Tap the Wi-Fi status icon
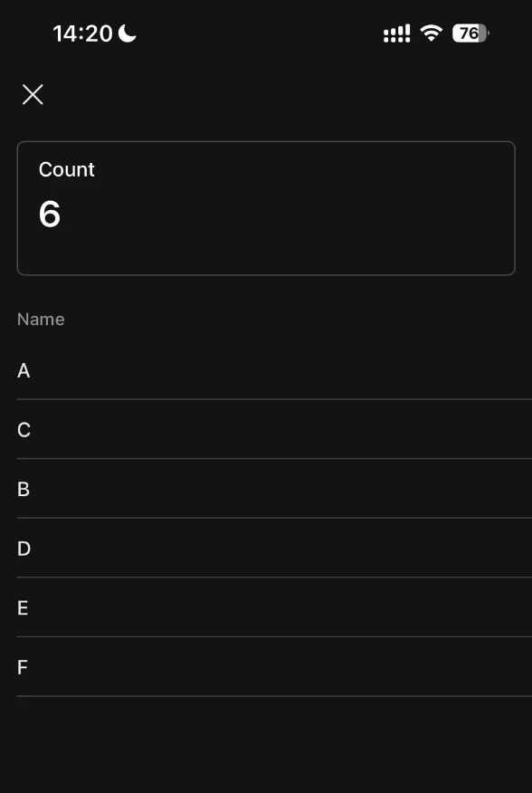Viewport: 532px width, 793px height. pos(432,33)
